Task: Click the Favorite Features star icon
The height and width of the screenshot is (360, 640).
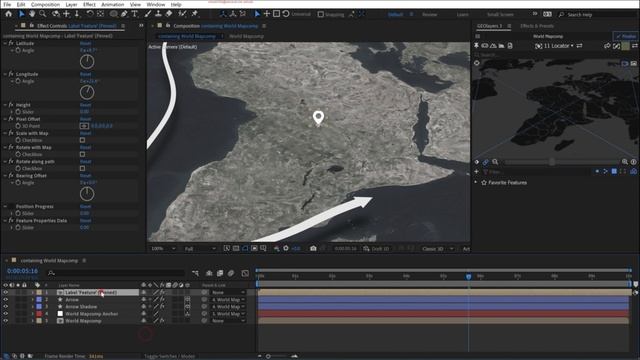Action: 484,182
